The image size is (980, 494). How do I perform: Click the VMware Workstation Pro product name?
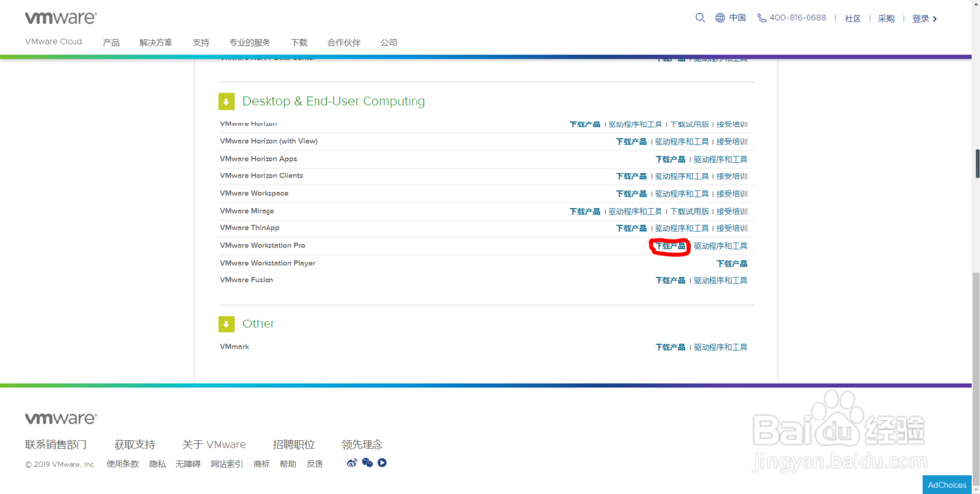(x=263, y=246)
